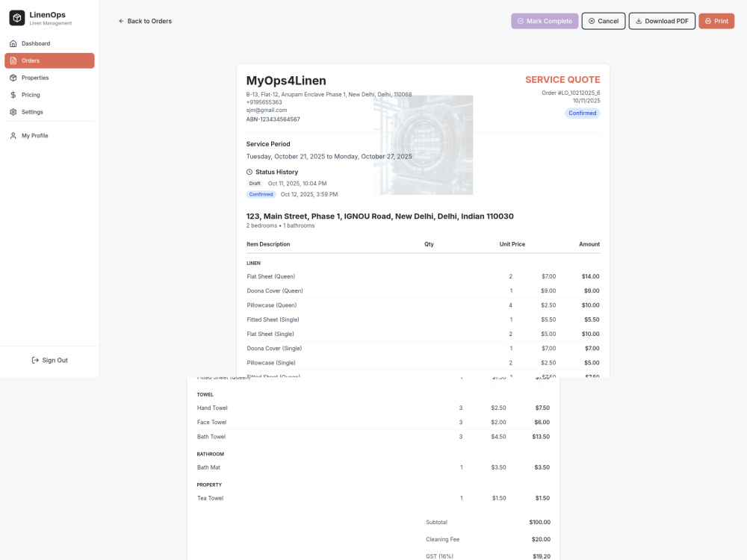Click the Mark Complete button
Image resolution: width=747 pixels, height=560 pixels.
pos(545,21)
